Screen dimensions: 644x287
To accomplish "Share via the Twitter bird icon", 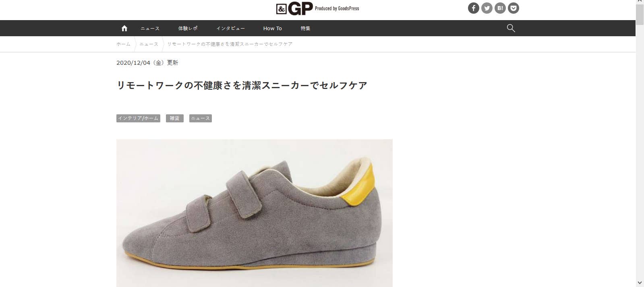I will pyautogui.click(x=487, y=8).
